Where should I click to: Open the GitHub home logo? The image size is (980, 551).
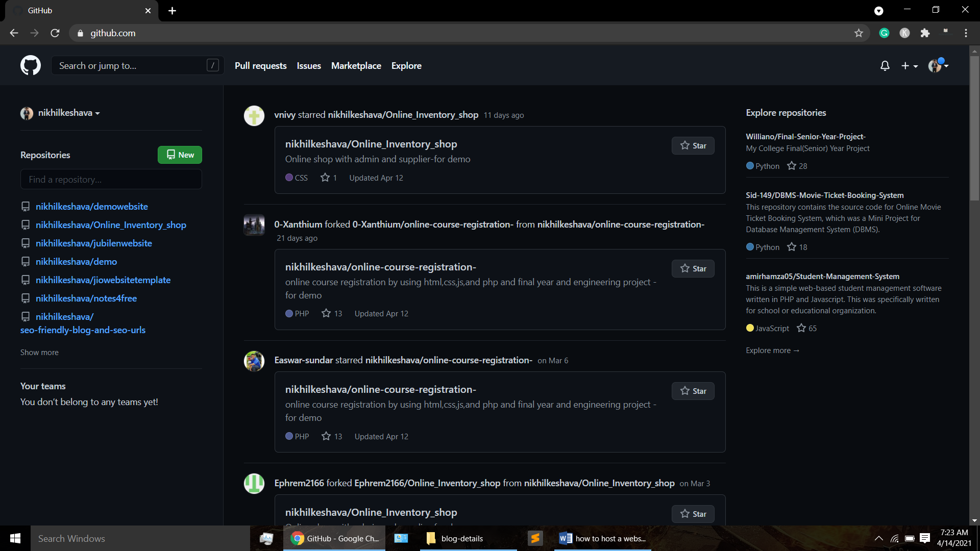click(31, 66)
